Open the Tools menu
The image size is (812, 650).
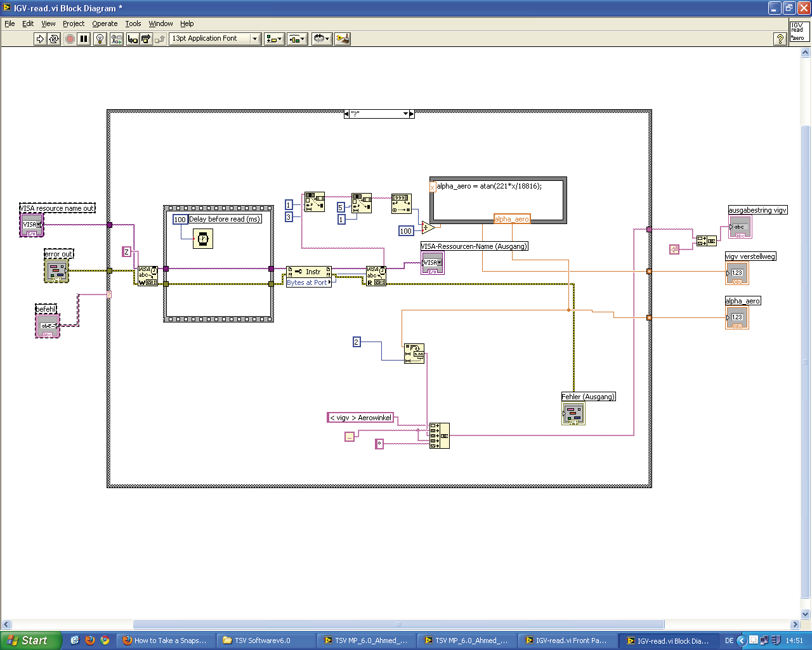[133, 23]
